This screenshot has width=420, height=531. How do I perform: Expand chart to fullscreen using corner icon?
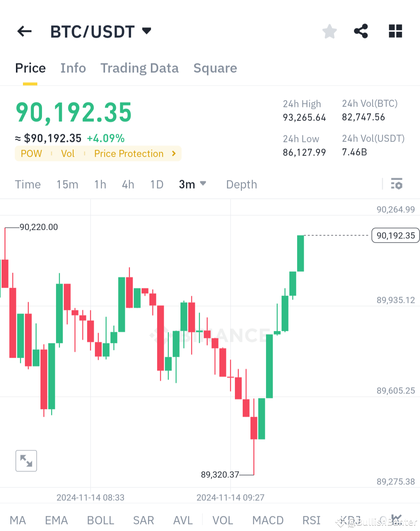pos(26,461)
